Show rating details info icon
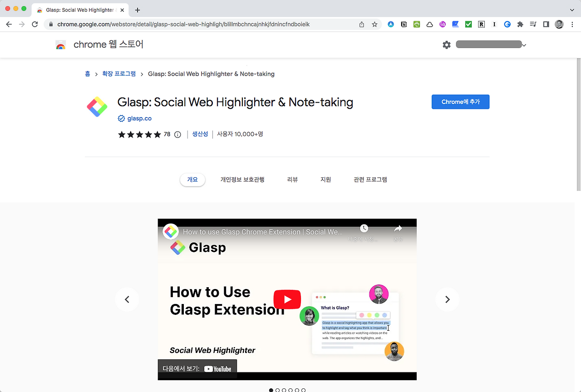581x392 pixels. pyautogui.click(x=177, y=135)
